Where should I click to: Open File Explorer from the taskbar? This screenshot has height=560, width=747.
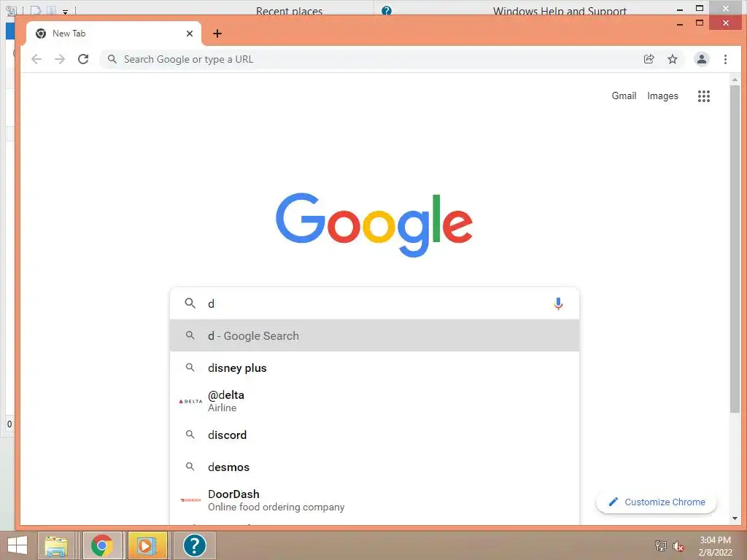[x=55, y=545]
